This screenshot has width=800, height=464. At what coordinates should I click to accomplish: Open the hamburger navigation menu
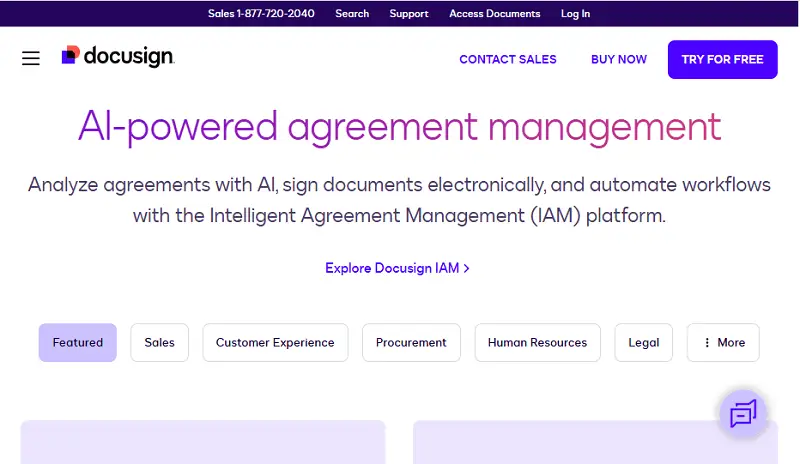point(31,58)
